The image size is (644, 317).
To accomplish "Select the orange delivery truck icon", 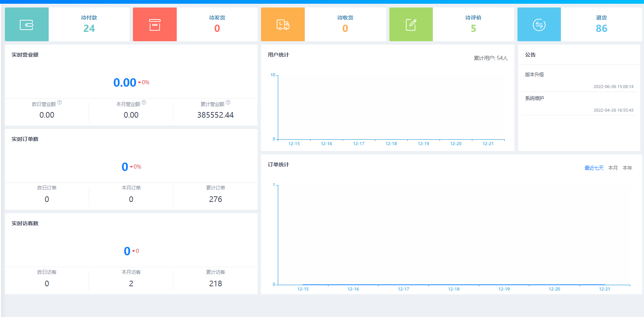I will pos(283,25).
